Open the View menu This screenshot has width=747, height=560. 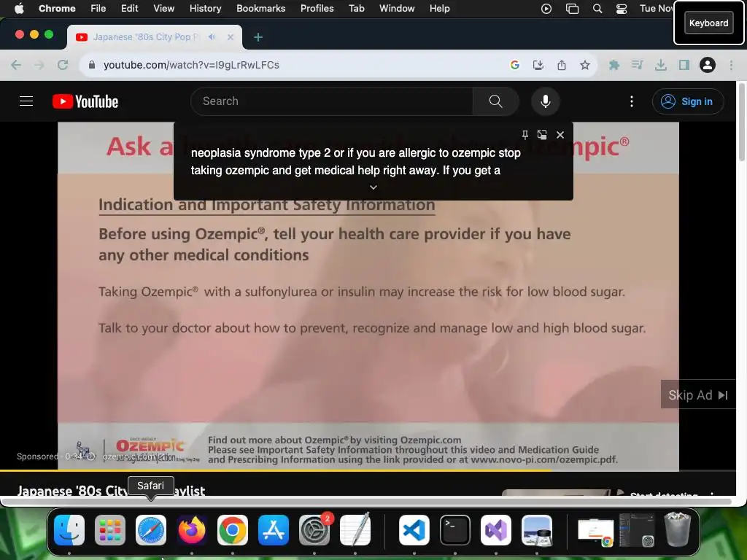pos(164,8)
